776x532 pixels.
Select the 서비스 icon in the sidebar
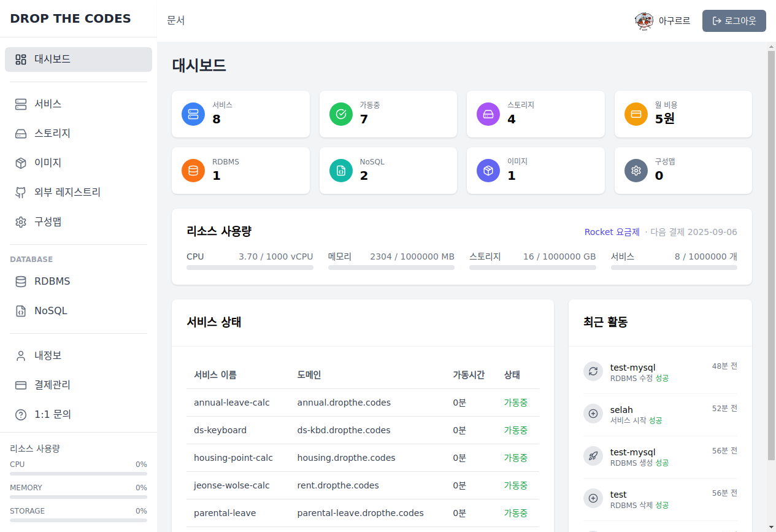(x=20, y=104)
